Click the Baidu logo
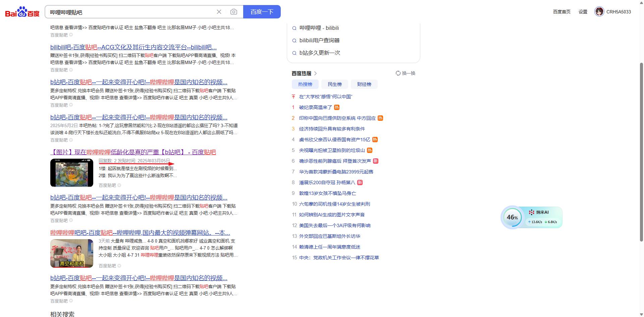 pos(22,12)
